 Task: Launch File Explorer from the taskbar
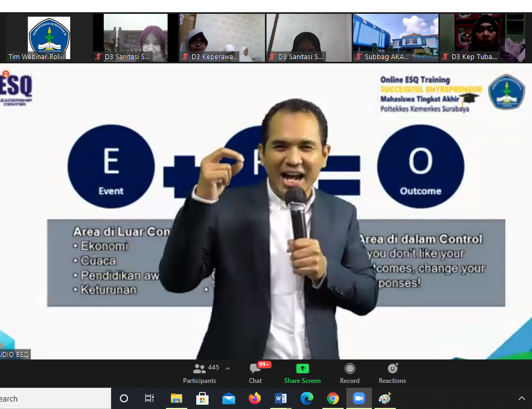pyautogui.click(x=176, y=398)
